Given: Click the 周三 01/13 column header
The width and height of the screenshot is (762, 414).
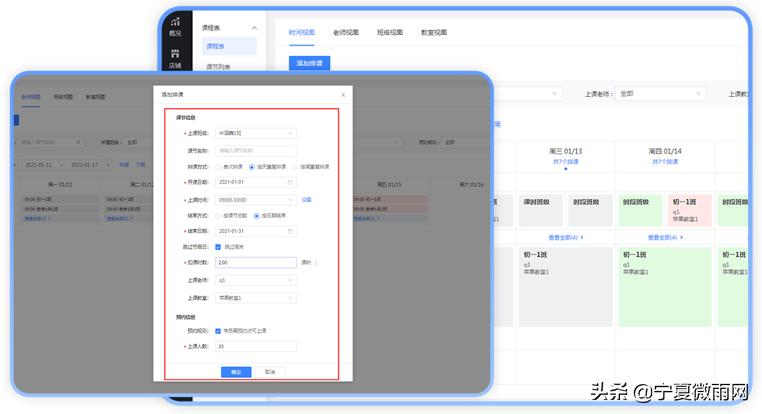Looking at the screenshot, I should click(x=566, y=151).
